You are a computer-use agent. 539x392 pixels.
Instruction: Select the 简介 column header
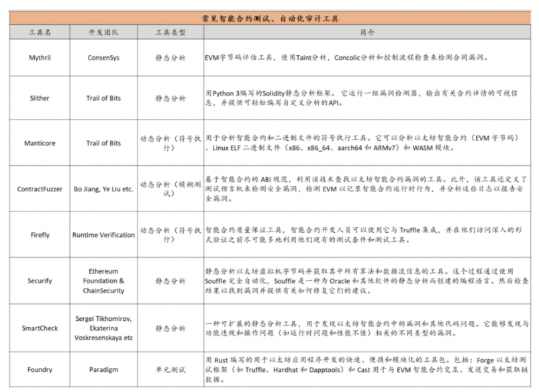(367, 32)
